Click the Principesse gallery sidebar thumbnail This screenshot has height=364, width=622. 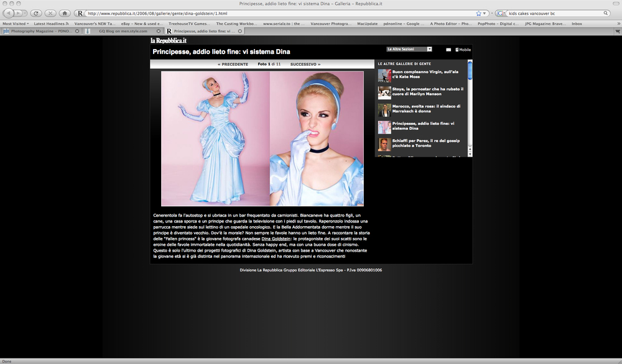pyautogui.click(x=384, y=127)
